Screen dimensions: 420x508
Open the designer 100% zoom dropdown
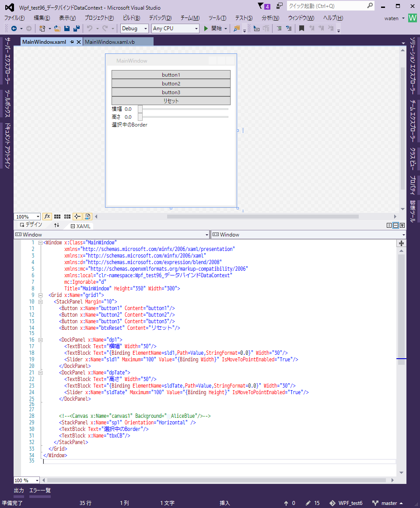(27, 216)
